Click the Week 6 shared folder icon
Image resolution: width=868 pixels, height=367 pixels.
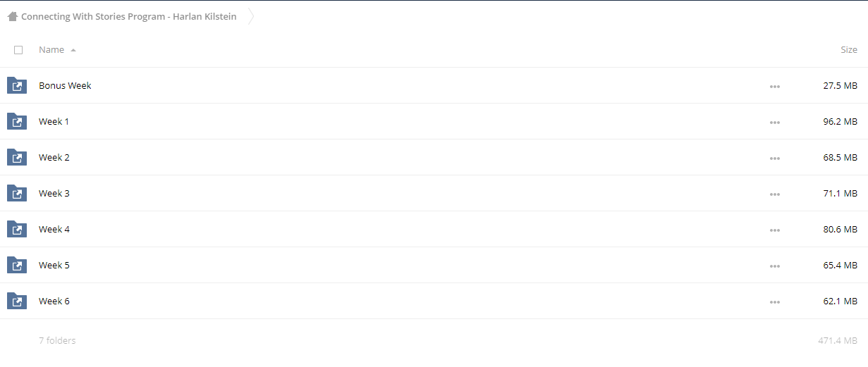tap(17, 301)
